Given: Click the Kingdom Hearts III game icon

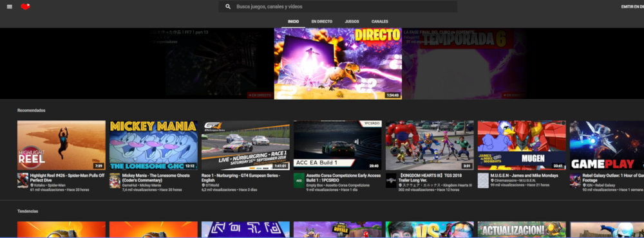Looking at the screenshot, I should [x=391, y=181].
